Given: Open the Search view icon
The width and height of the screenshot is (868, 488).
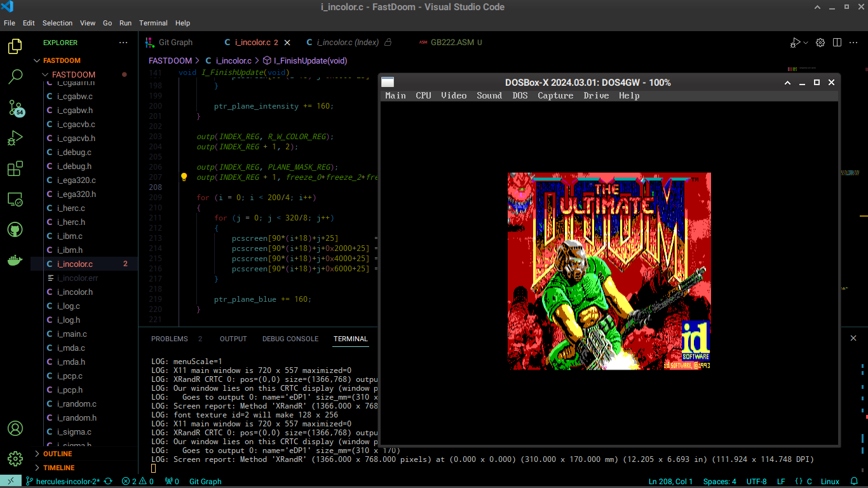Looking at the screenshot, I should coord(15,77).
